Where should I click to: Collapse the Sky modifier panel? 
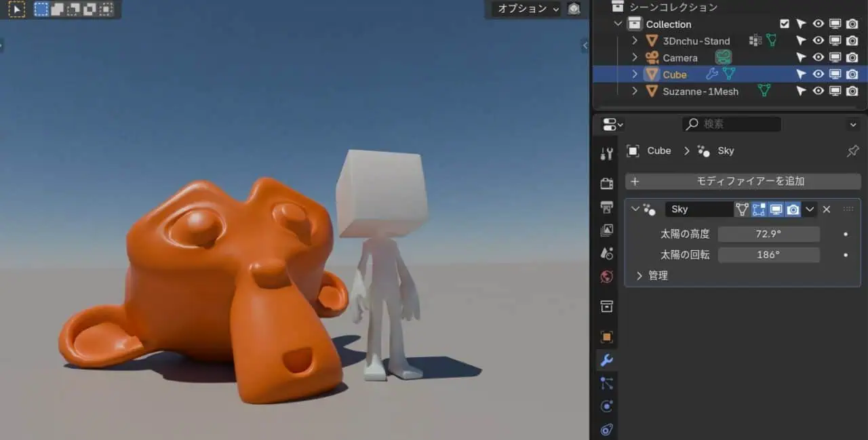635,209
